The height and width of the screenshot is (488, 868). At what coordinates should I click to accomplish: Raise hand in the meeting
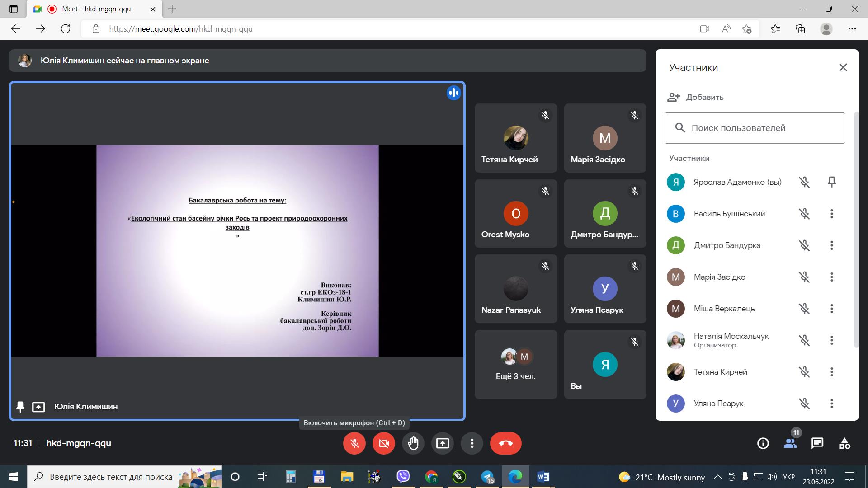click(x=413, y=443)
